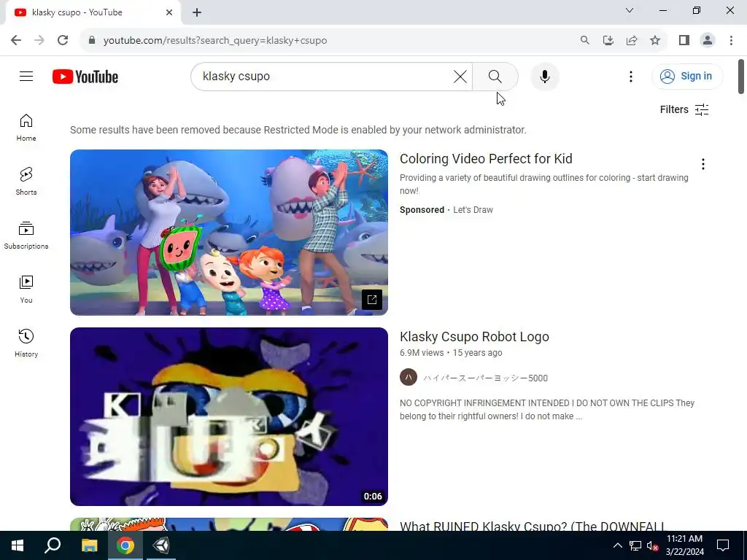Open Chrome profile avatar
This screenshot has height=560, width=747.
point(708,40)
